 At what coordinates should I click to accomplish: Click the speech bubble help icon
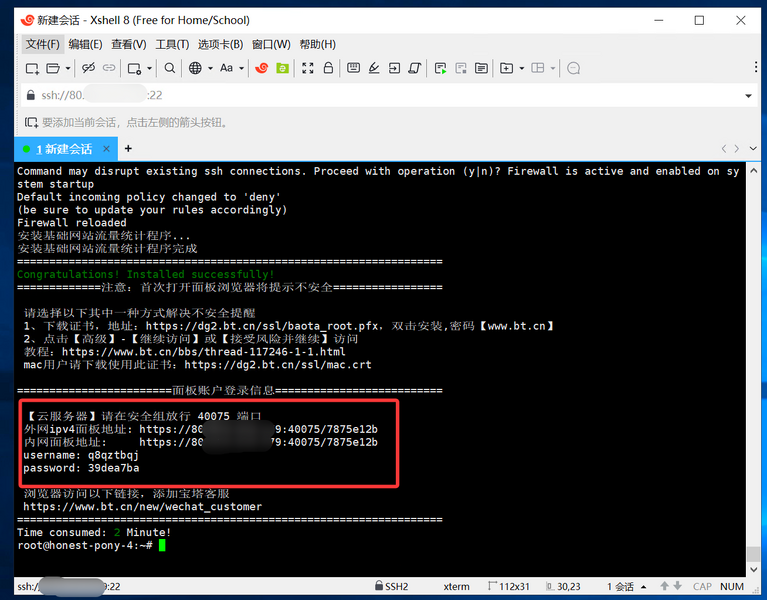pos(573,68)
